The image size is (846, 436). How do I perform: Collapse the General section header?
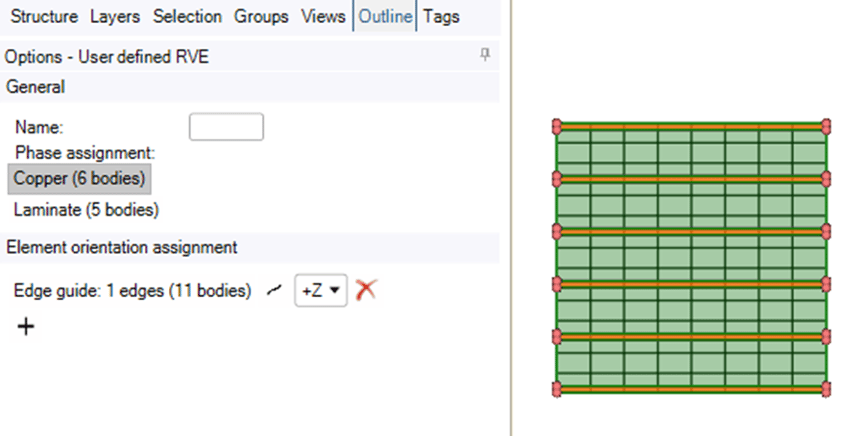(36, 87)
